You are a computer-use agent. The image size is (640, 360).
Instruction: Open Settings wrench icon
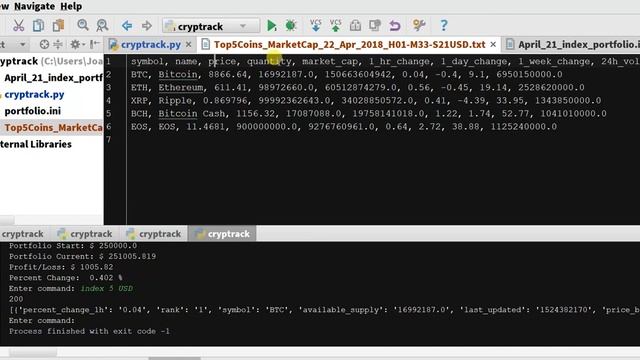click(x=419, y=25)
